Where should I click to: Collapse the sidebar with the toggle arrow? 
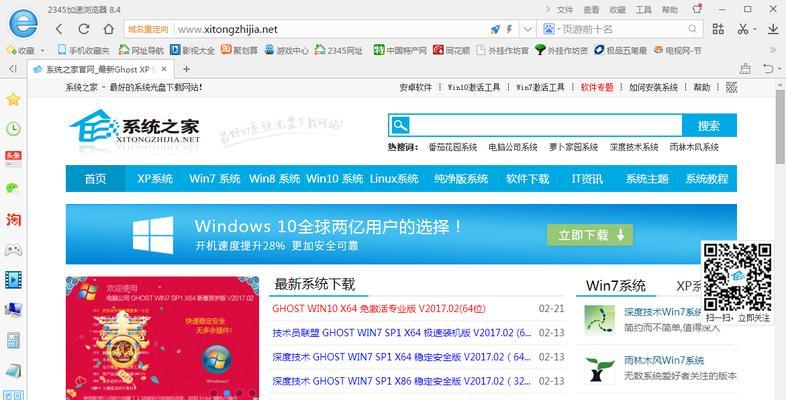coord(13,69)
